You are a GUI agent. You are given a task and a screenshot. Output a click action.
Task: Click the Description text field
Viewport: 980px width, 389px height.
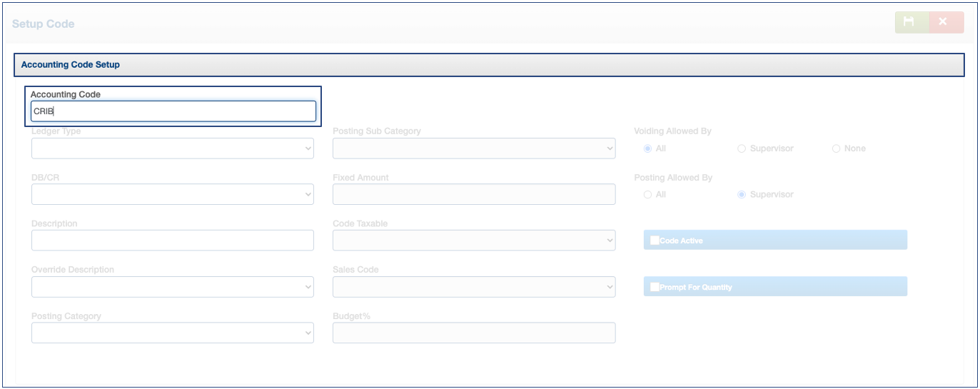pyautogui.click(x=172, y=241)
